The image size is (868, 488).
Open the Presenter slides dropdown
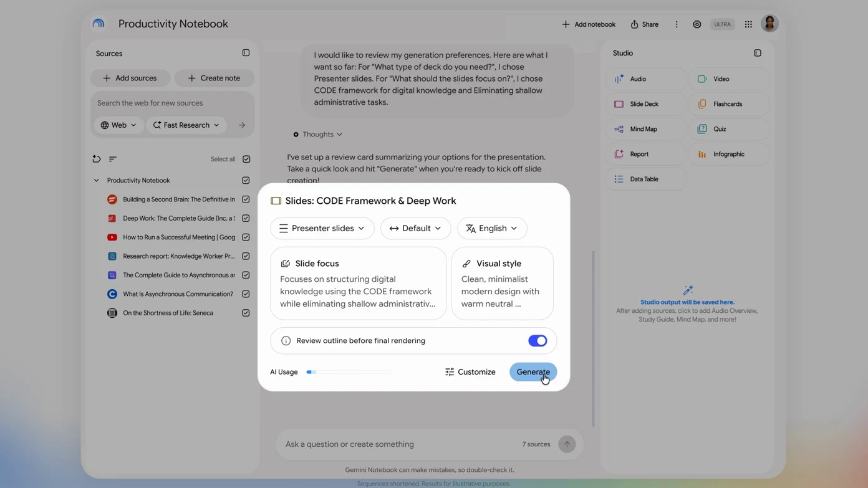(x=322, y=228)
